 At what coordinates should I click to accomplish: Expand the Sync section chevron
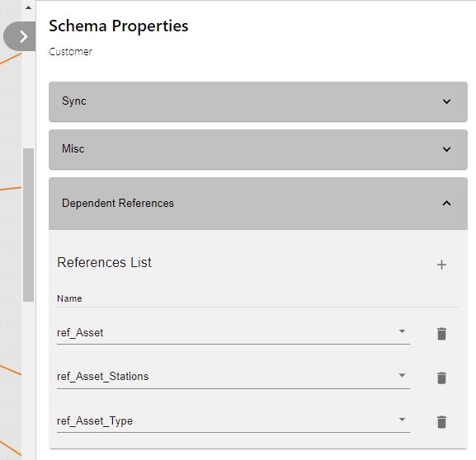[446, 101]
